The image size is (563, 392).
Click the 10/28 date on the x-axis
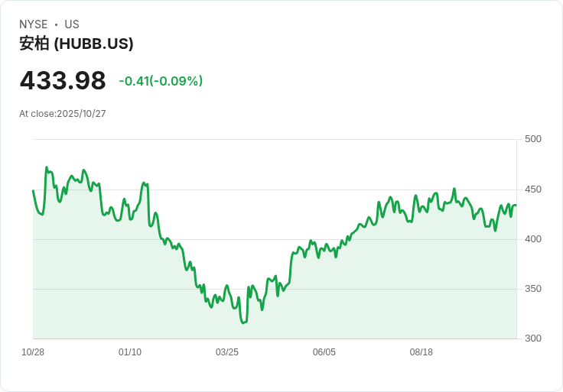point(33,352)
